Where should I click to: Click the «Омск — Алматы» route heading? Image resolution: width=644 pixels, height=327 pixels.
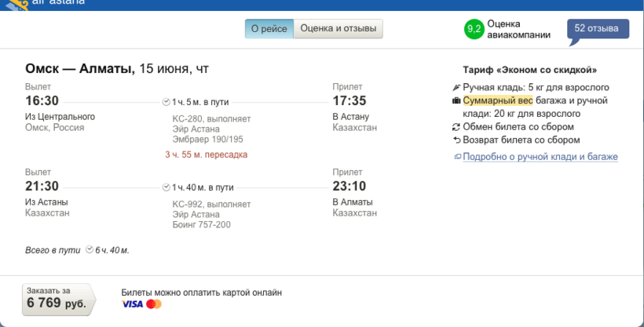[x=80, y=69]
